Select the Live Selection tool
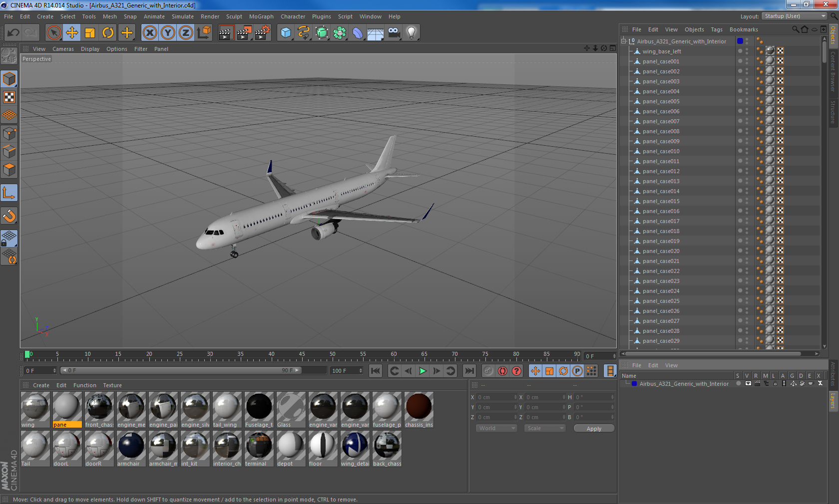The width and height of the screenshot is (839, 504). click(53, 33)
